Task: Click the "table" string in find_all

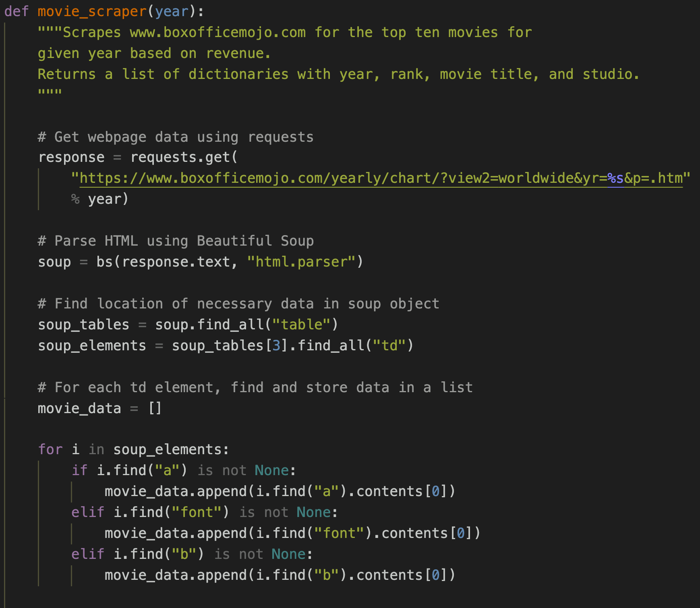Action: click(302, 325)
